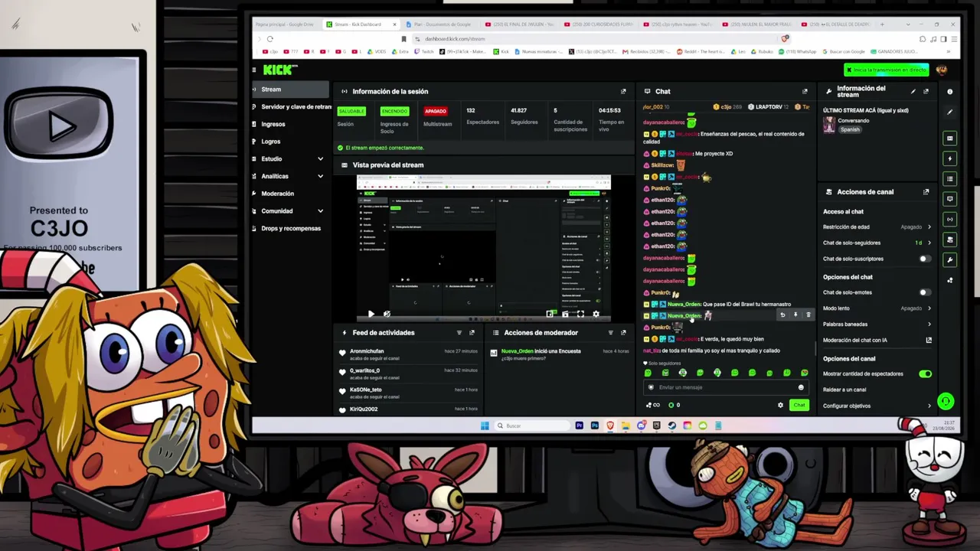
Task: Click the green Chat send button
Action: tap(799, 405)
